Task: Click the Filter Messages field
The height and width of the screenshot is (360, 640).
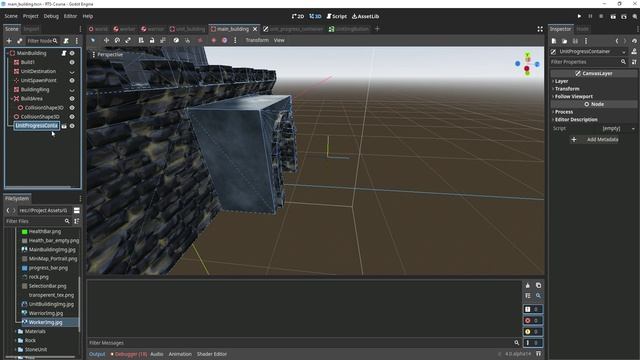Action: pyautogui.click(x=304, y=343)
